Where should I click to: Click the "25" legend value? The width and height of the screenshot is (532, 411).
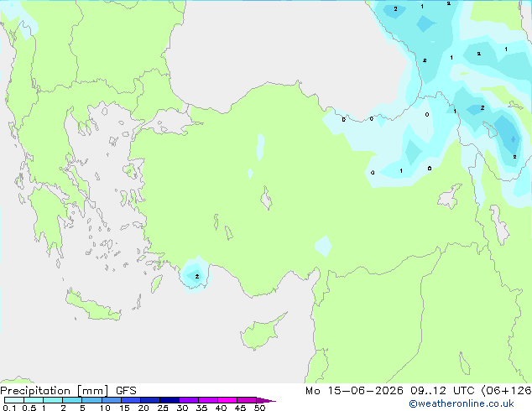tap(163, 408)
